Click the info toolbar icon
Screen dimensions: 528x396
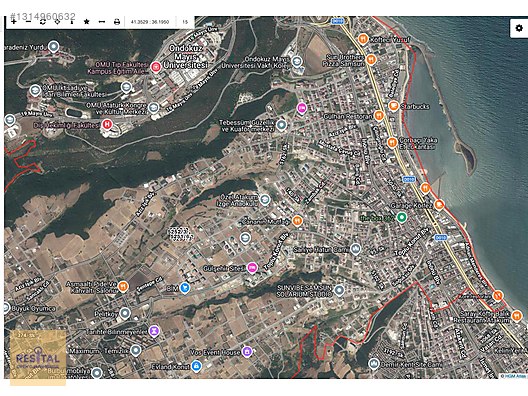tap(72, 22)
